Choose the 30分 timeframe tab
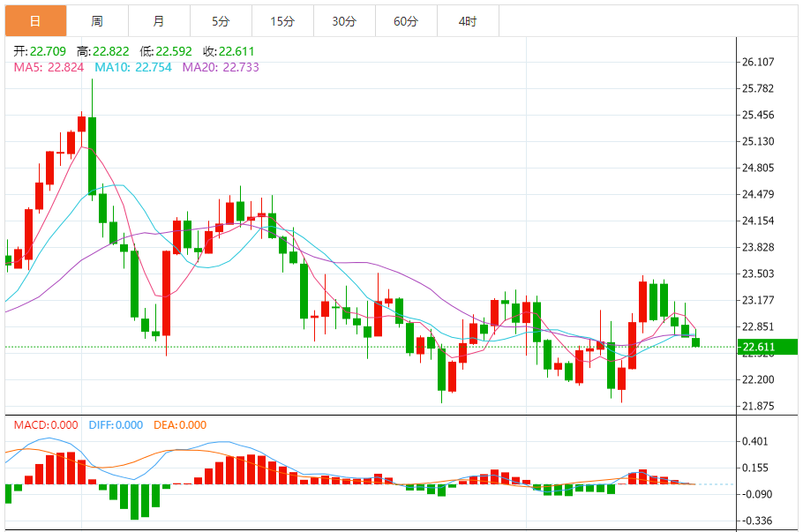 pyautogui.click(x=344, y=21)
